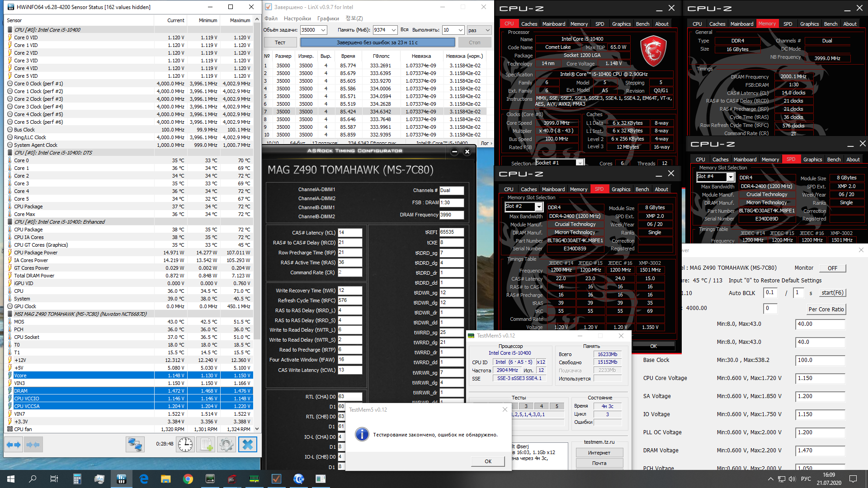Viewport: 868px width, 488px height.
Task: Click the HWiNFO expand columns arrows icon
Action: [x=14, y=445]
